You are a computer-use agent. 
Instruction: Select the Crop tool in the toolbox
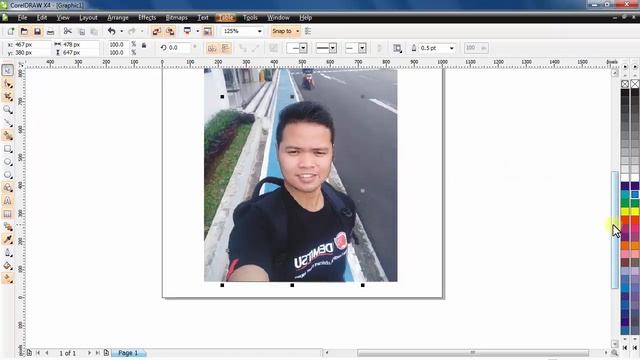tap(7, 97)
